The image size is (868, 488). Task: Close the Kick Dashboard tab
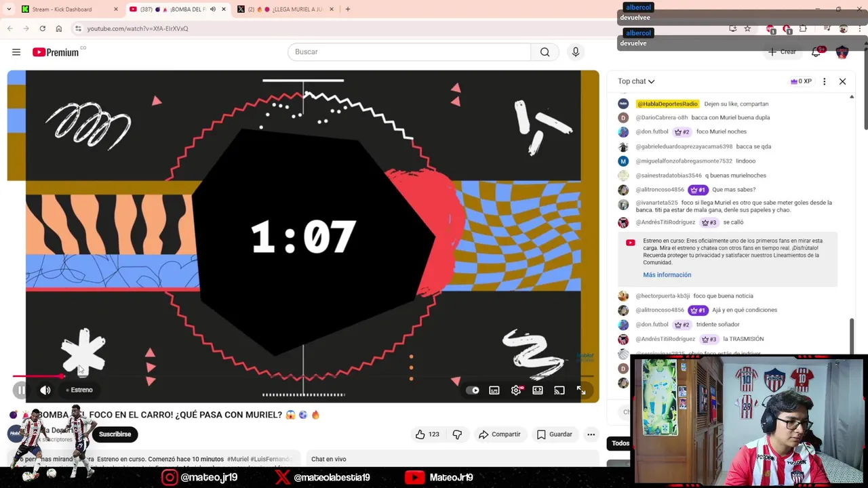click(x=115, y=9)
